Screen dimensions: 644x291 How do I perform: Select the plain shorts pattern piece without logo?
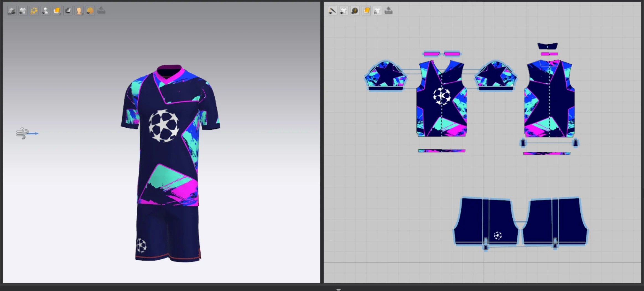(x=555, y=221)
